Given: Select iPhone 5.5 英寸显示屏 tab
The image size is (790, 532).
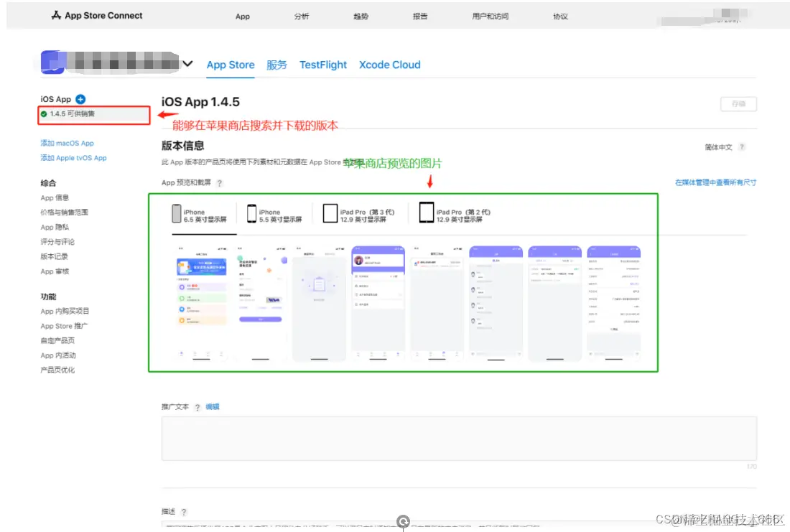Looking at the screenshot, I should pyautogui.click(x=274, y=215).
